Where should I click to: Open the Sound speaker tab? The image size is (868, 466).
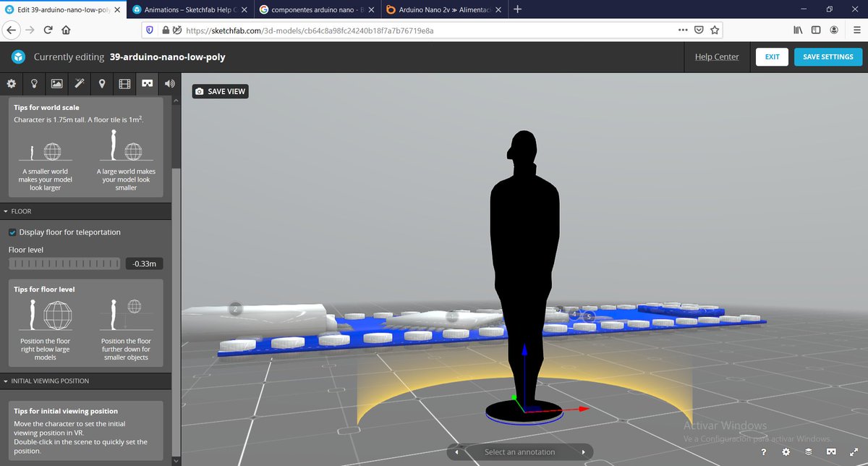[169, 84]
